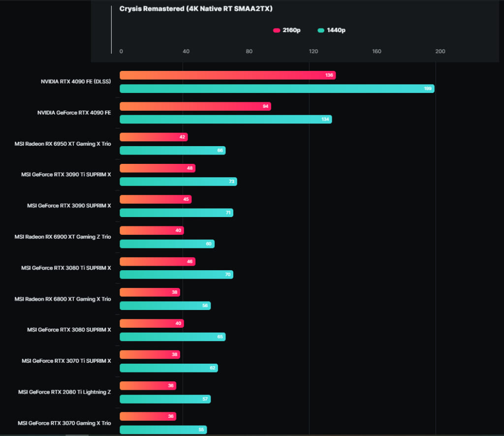504x436 pixels.
Task: Select the 136 bar for RTX 4090 FE (DLSS)
Action: click(227, 75)
